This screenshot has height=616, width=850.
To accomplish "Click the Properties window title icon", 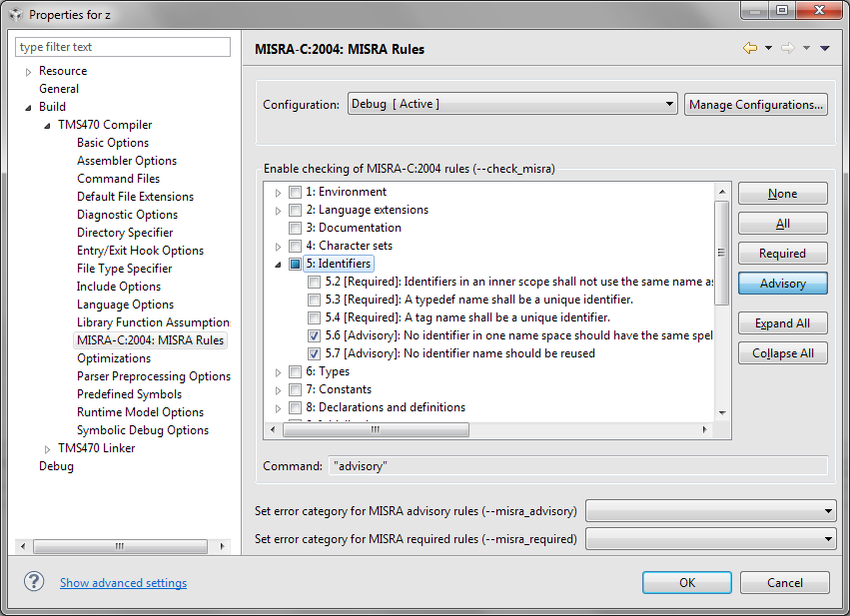I will (x=16, y=14).
